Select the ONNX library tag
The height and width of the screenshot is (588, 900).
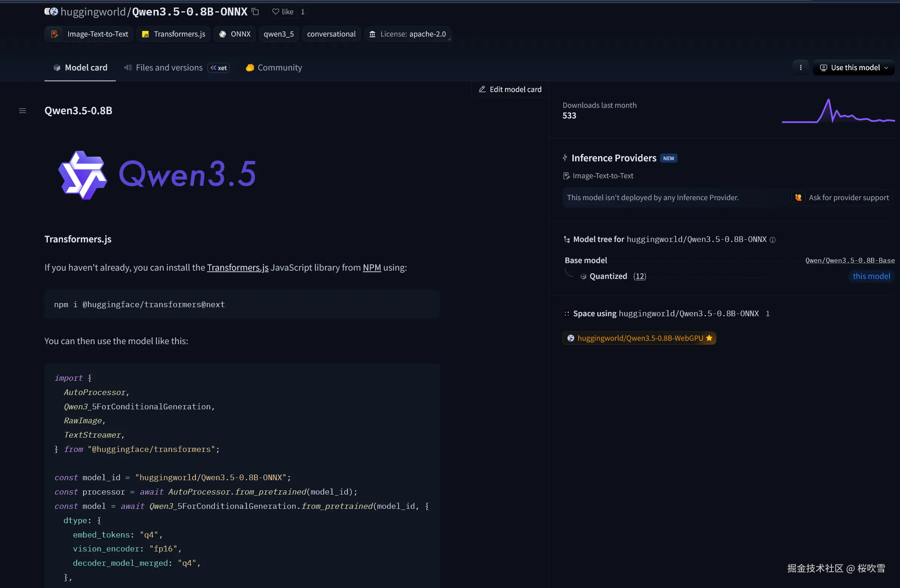[235, 34]
